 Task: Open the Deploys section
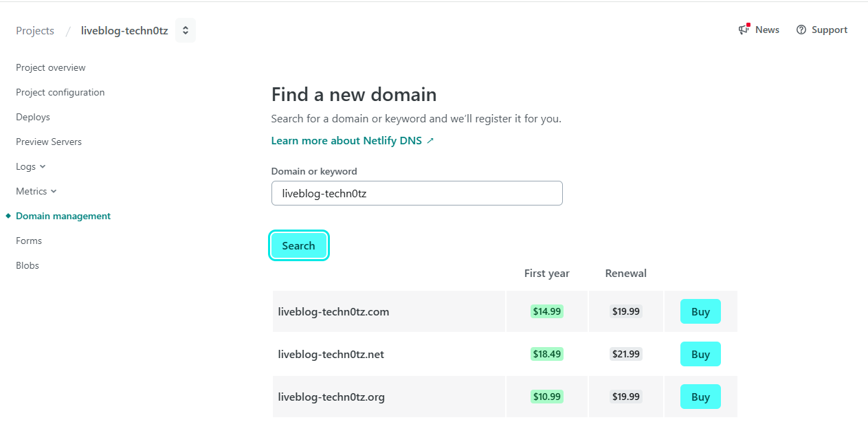33,117
